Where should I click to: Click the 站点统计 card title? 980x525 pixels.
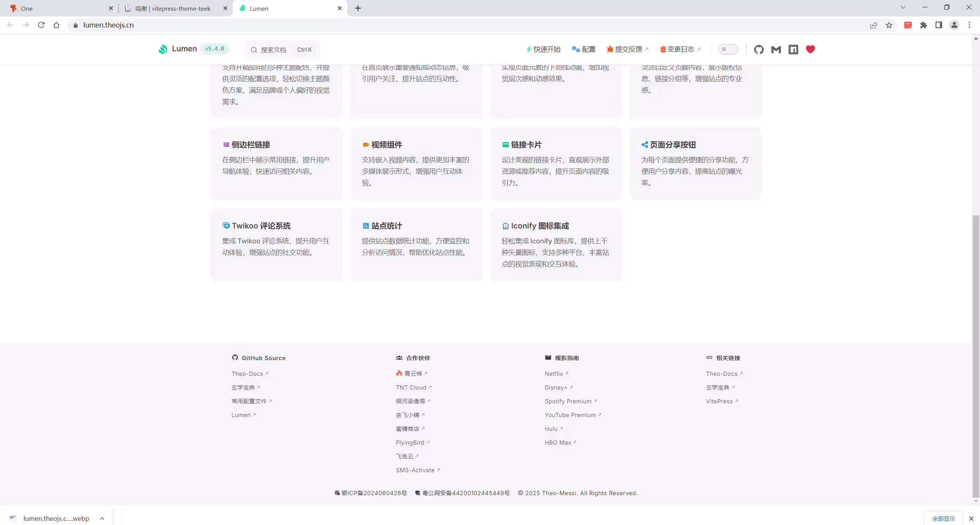click(x=387, y=226)
